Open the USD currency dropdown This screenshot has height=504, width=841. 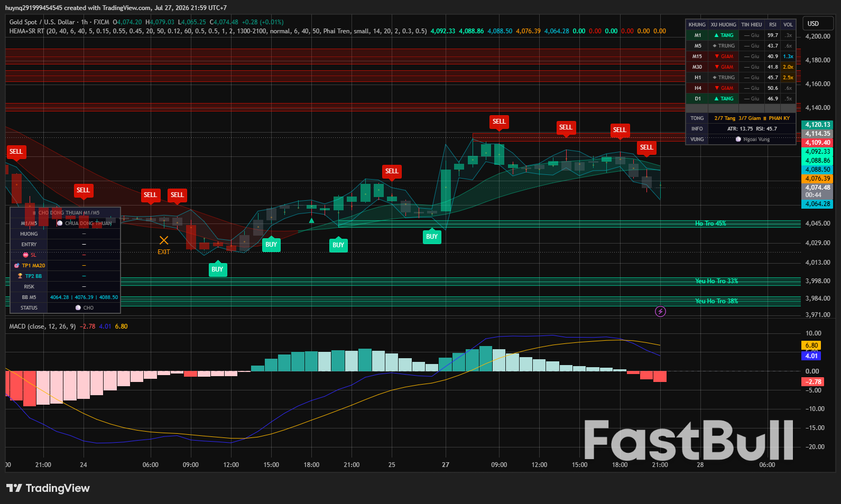pos(818,24)
